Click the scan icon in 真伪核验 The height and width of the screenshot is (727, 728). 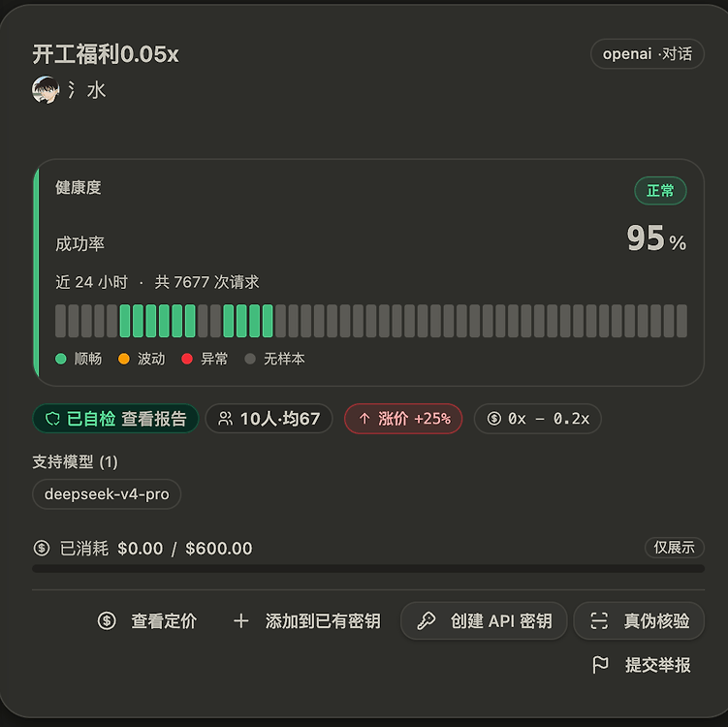coord(599,620)
